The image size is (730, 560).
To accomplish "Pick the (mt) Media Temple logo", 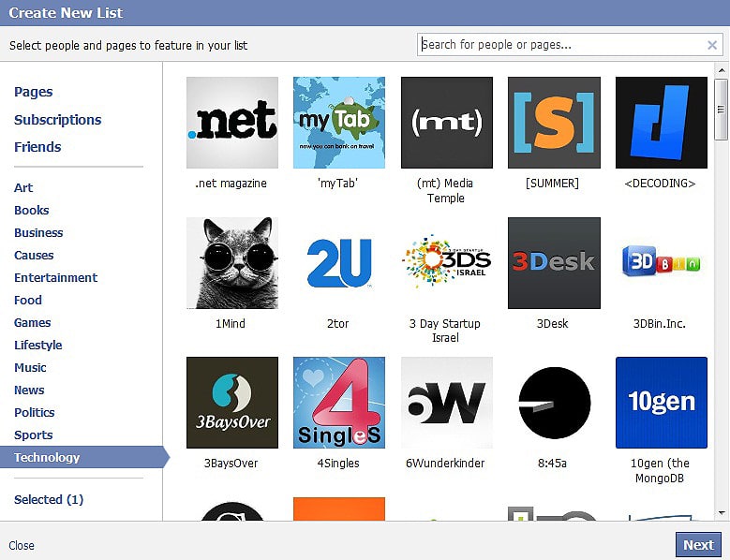I will tap(446, 123).
